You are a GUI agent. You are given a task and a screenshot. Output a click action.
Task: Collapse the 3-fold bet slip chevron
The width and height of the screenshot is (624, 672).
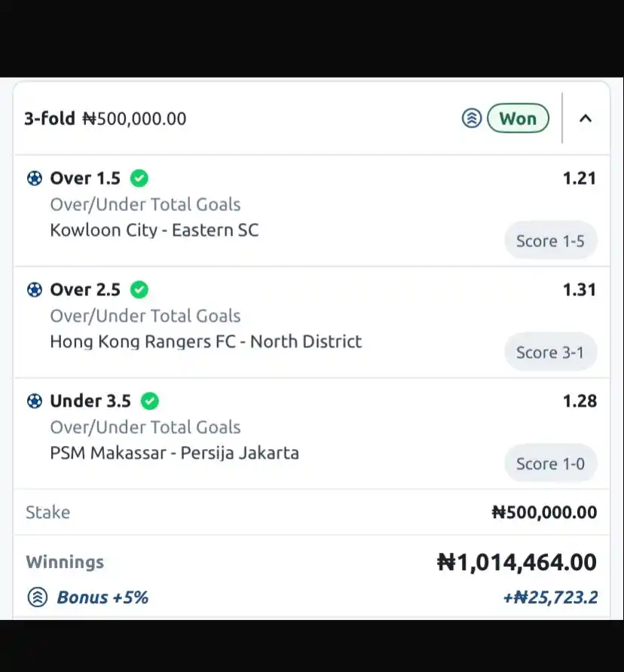click(x=586, y=118)
